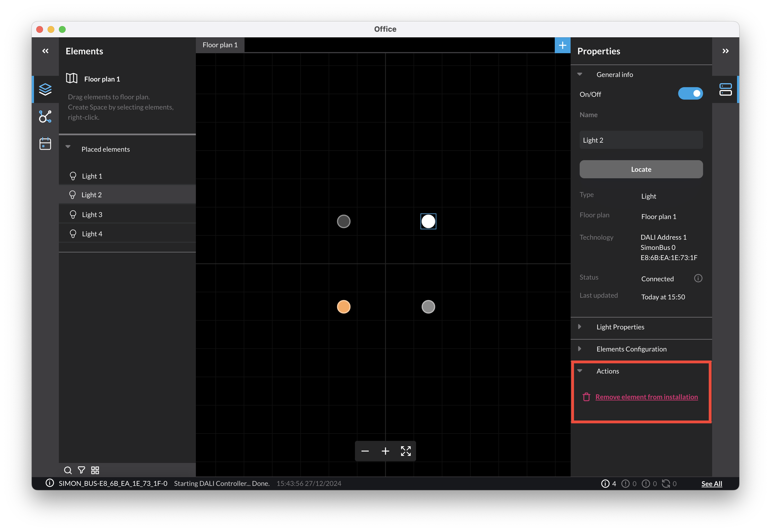Click the refresh counter icon in status bar
Viewport: 771px width, 532px height.
pos(667,483)
